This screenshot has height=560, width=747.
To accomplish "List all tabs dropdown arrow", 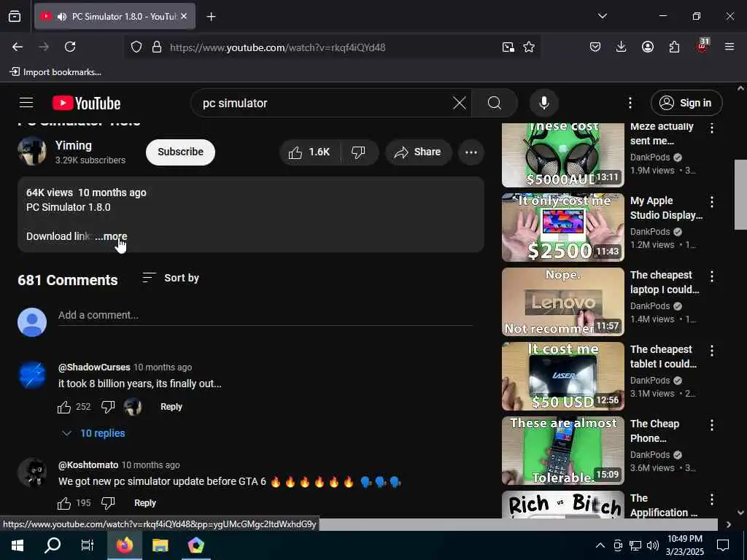I will 602,16.
